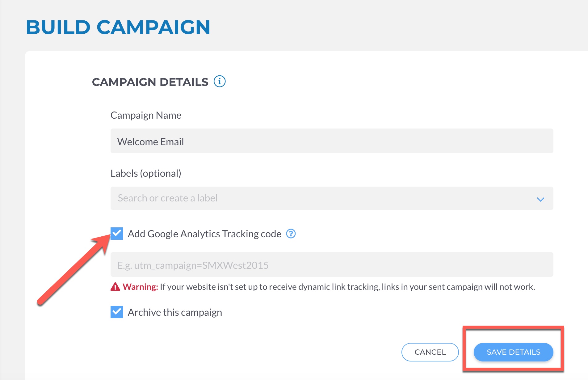Focus the Campaign Name input field
Screen dimensions: 588x380
(332, 141)
